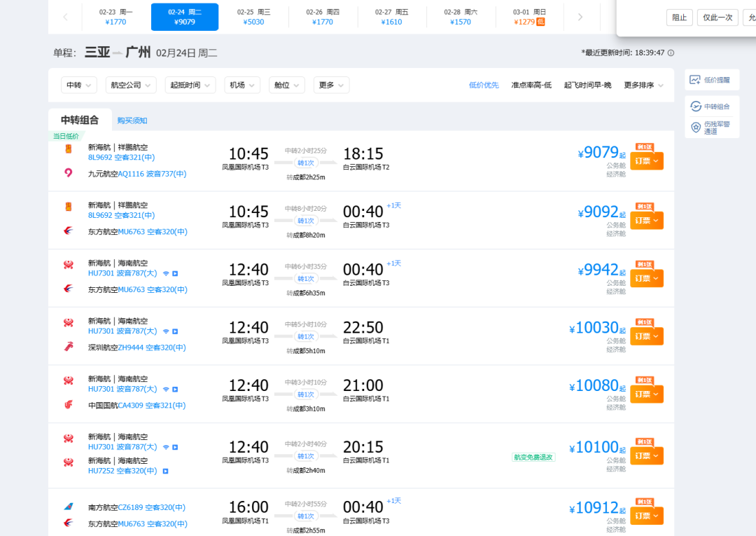Select the 02-23 周一 date tab
Screen dimensions: 756x536
click(116, 17)
